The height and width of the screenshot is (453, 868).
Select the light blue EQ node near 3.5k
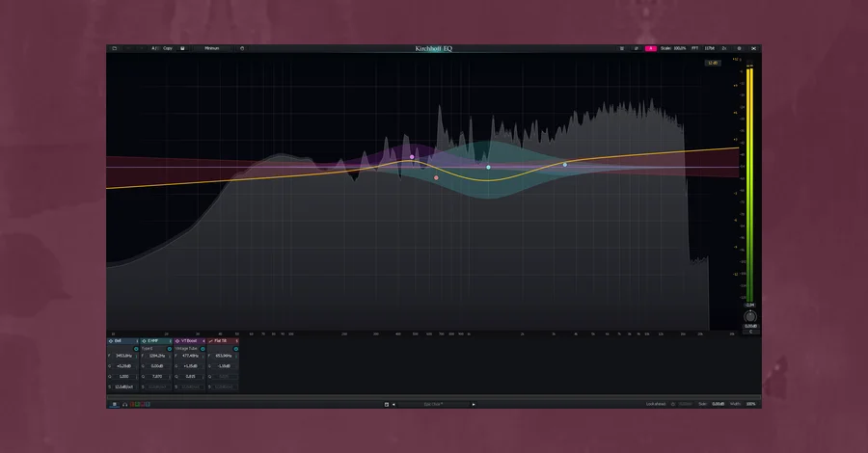coord(564,164)
